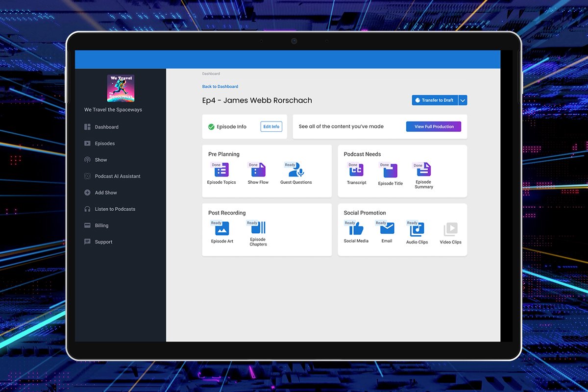Click the See all of the content you've made text
Image resolution: width=588 pixels, height=392 pixels.
(x=341, y=126)
